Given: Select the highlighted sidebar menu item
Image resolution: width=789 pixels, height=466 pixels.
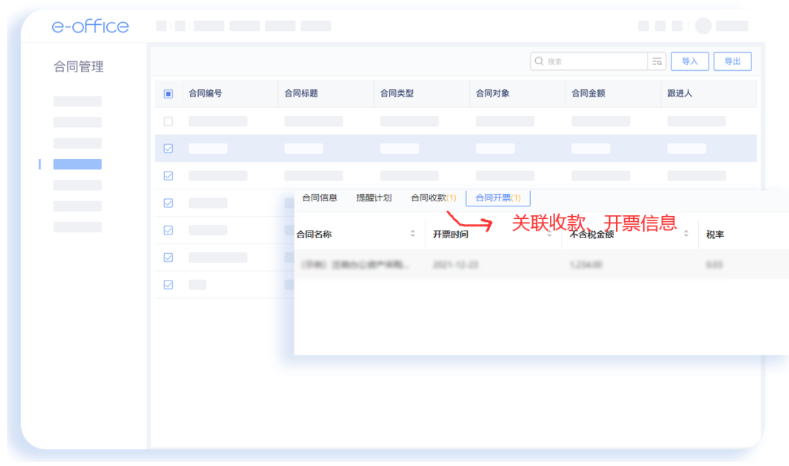Looking at the screenshot, I should 77,164.
